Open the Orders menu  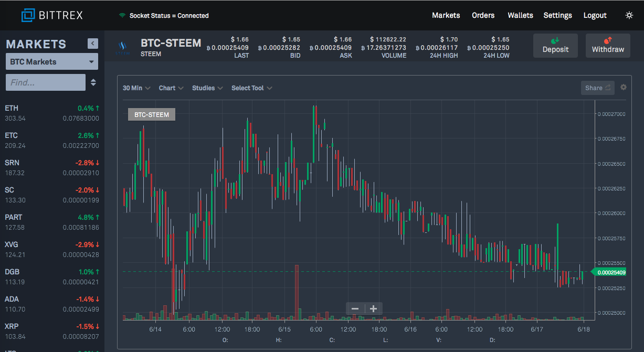point(483,15)
